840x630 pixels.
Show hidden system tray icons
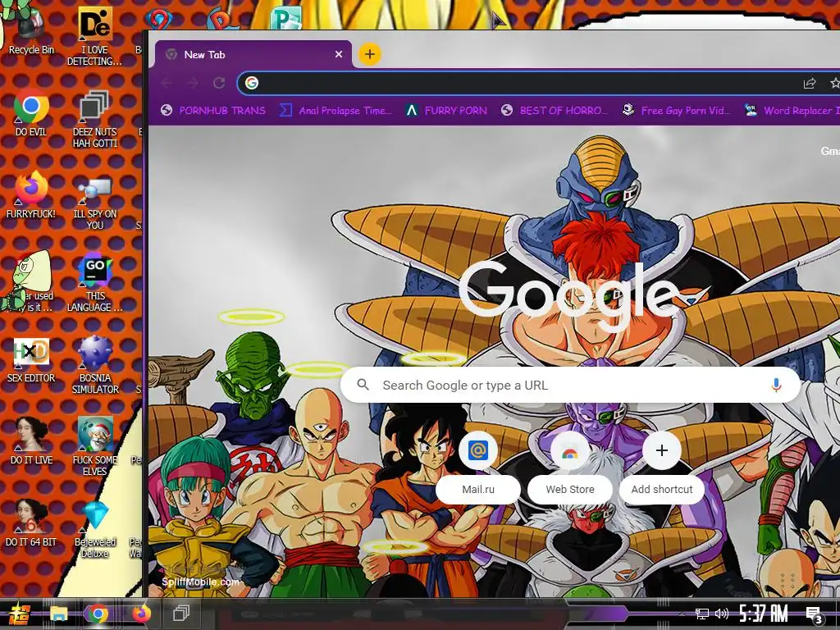(x=681, y=614)
